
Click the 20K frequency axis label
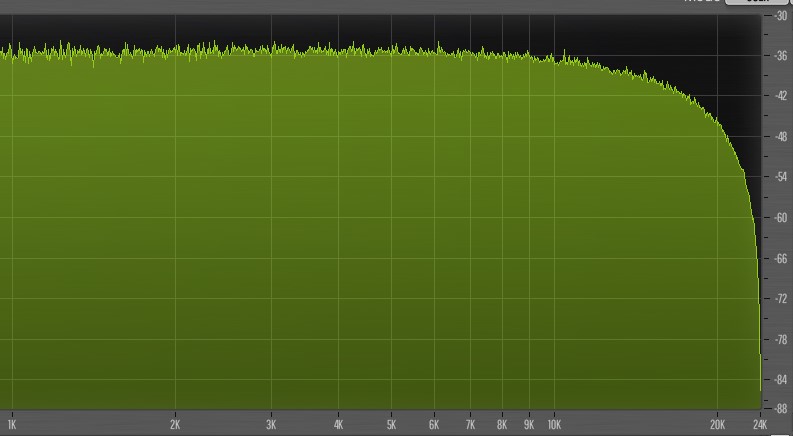pos(717,425)
